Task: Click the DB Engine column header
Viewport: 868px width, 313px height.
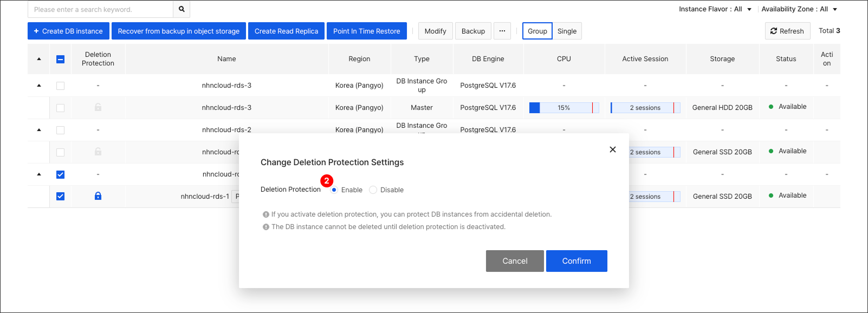Action: point(488,59)
